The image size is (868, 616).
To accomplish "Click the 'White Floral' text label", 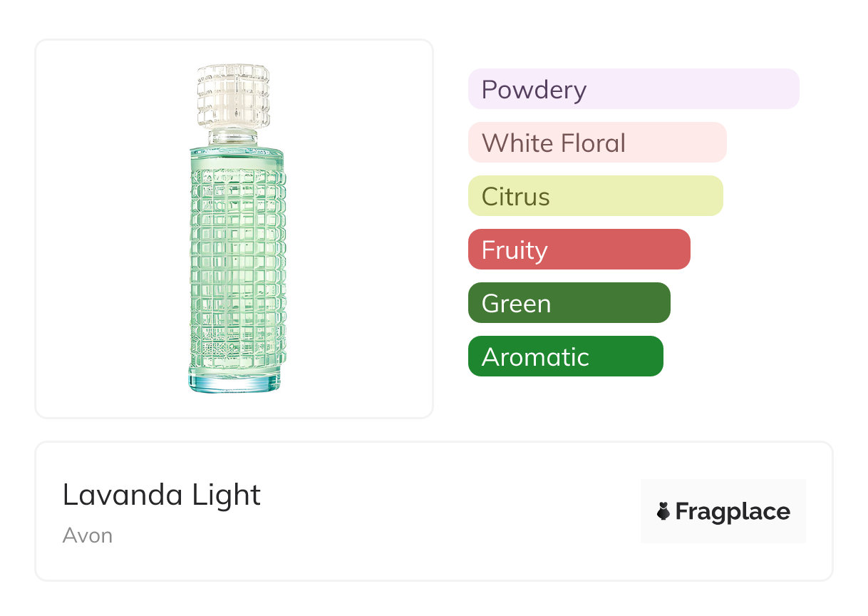I will tap(554, 143).
